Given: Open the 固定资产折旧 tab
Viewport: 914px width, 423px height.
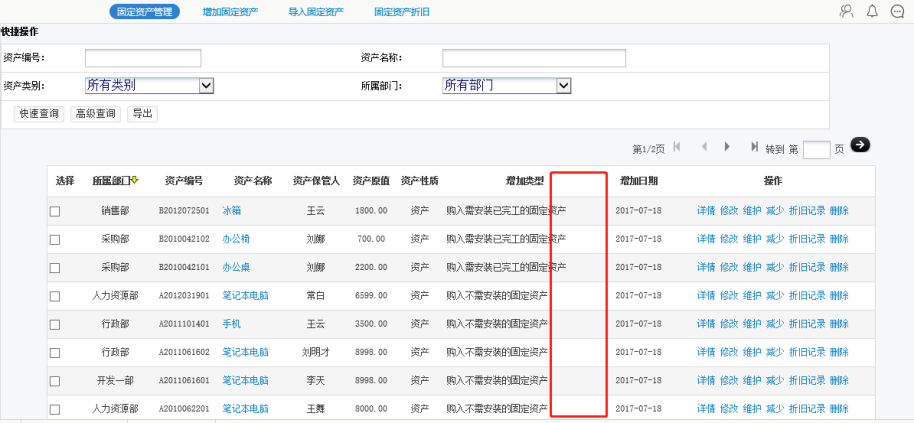Looking at the screenshot, I should pyautogui.click(x=402, y=12).
